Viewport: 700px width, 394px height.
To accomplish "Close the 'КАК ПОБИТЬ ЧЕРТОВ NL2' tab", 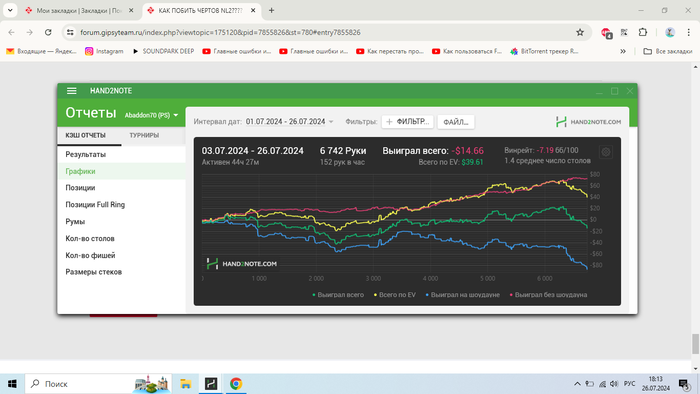I will coord(253,10).
